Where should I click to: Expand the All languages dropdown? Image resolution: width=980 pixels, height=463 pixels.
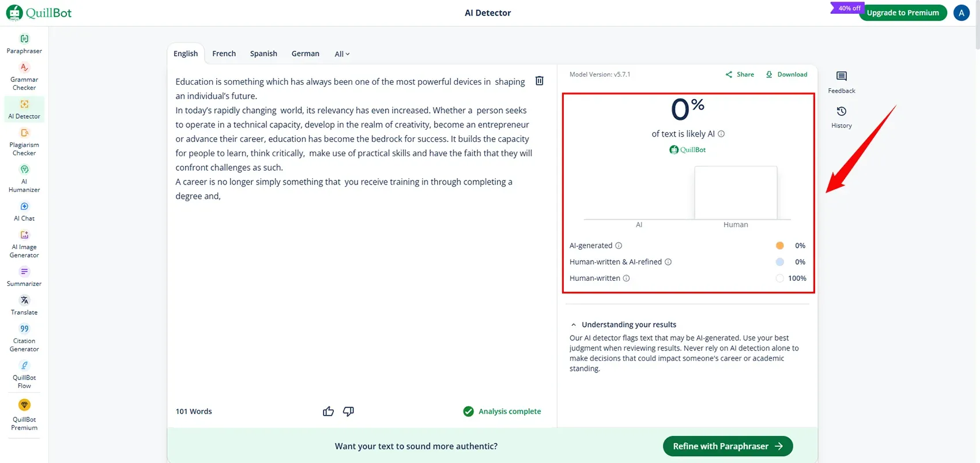coord(342,54)
